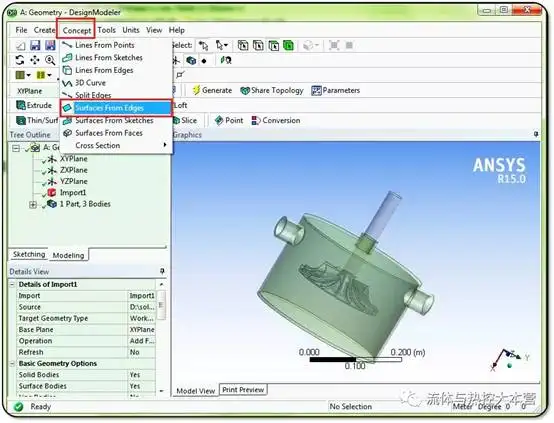Activate the Zoom magnifier tool
The image size is (554, 423).
click(50, 60)
